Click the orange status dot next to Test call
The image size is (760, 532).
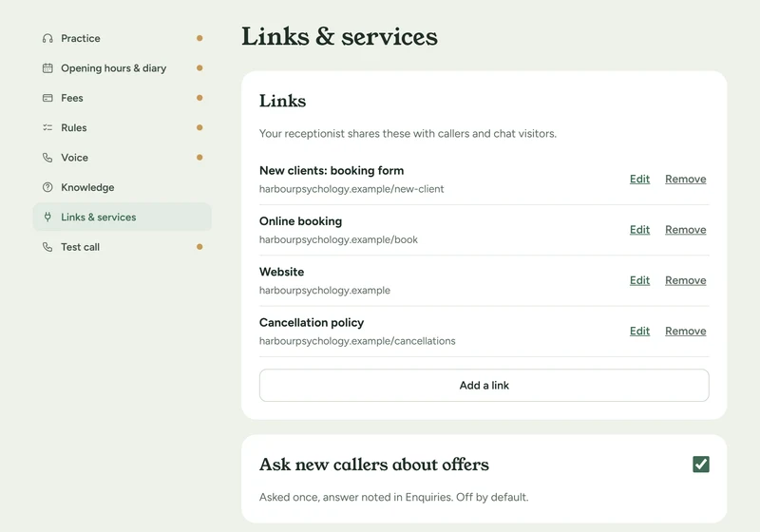[199, 247]
